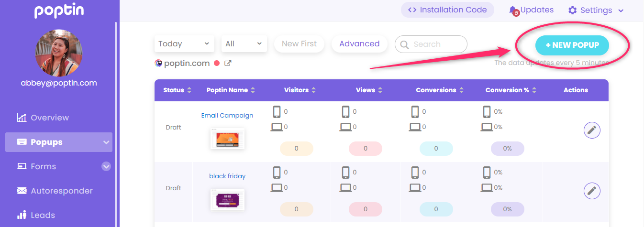Click the poptin.com domain name
The width and height of the screenshot is (644, 227).
coord(187,63)
